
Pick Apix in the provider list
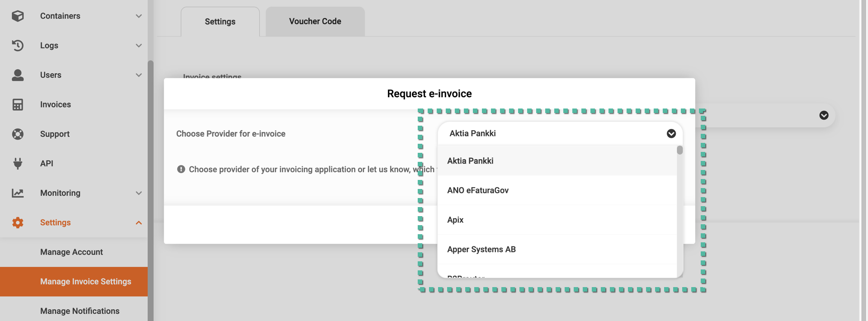[455, 220]
